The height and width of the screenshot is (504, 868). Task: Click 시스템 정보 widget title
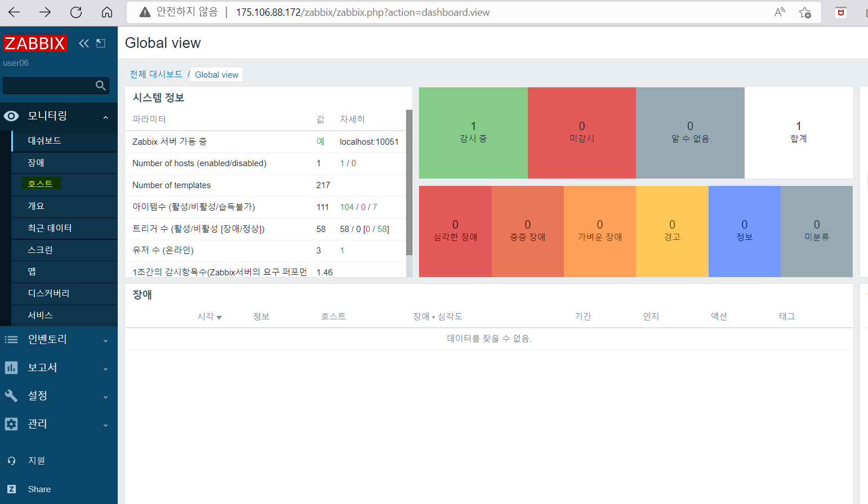158,97
